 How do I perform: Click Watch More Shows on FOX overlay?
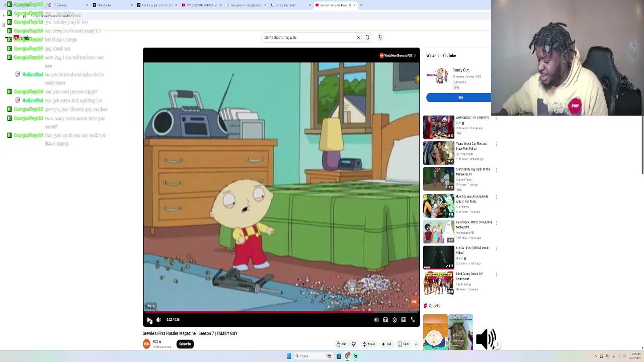coord(396,55)
